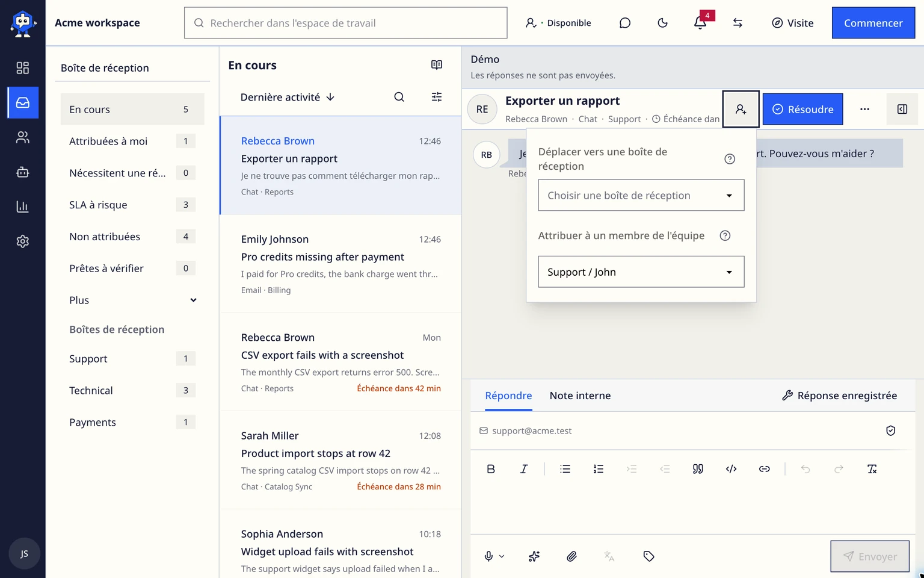This screenshot has height=578, width=924.
Task: Toggle the side details panel icon
Action: (x=902, y=109)
